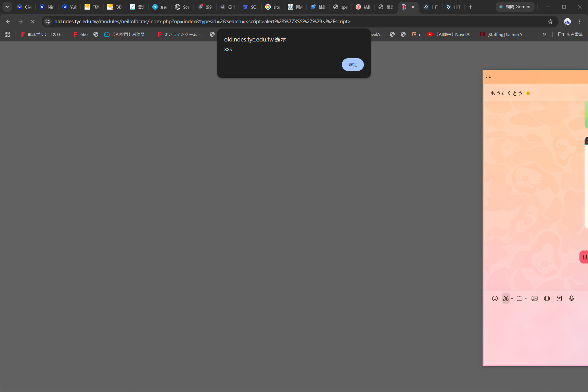Screen dimensions: 588x392
Task: Switch to the Google site tab
Action: (273, 7)
